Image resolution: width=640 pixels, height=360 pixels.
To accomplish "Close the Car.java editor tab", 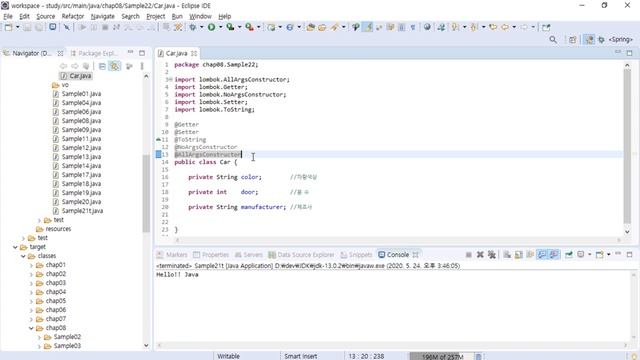I will (194, 53).
